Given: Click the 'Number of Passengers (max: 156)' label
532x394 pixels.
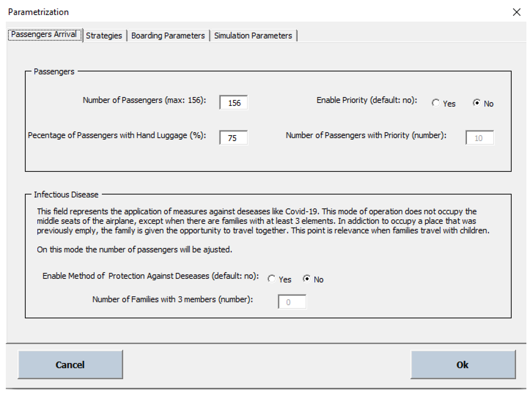Looking at the screenshot, I should pyautogui.click(x=144, y=100).
